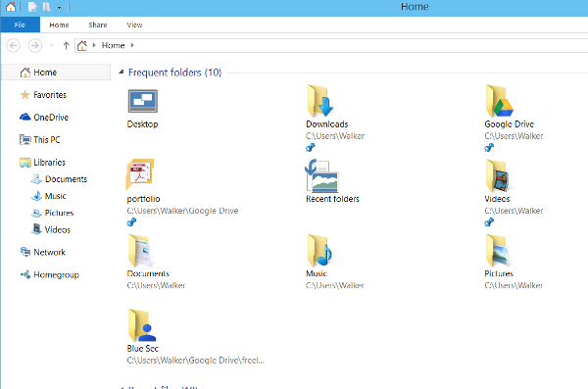Open the Google Drive folder icon
The height and width of the screenshot is (389, 588).
(x=499, y=101)
